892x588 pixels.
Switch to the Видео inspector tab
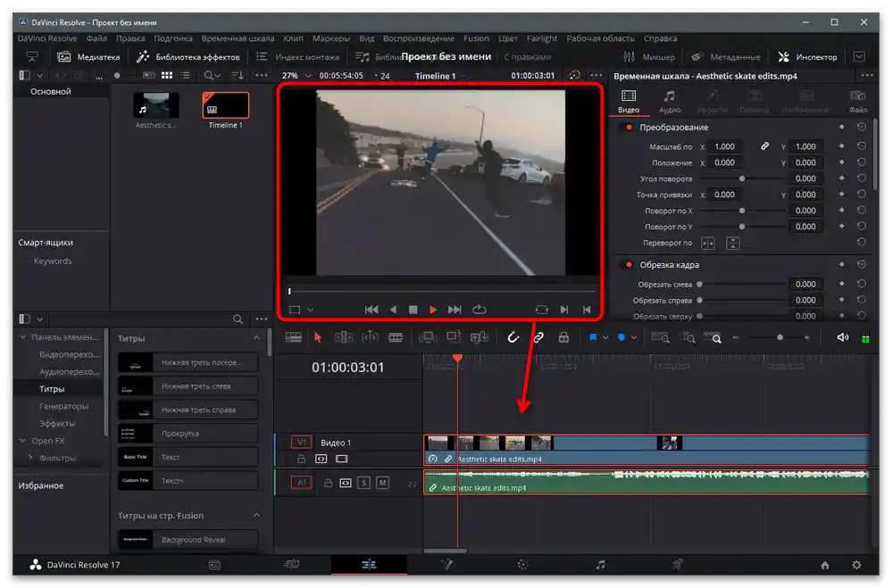click(x=629, y=101)
